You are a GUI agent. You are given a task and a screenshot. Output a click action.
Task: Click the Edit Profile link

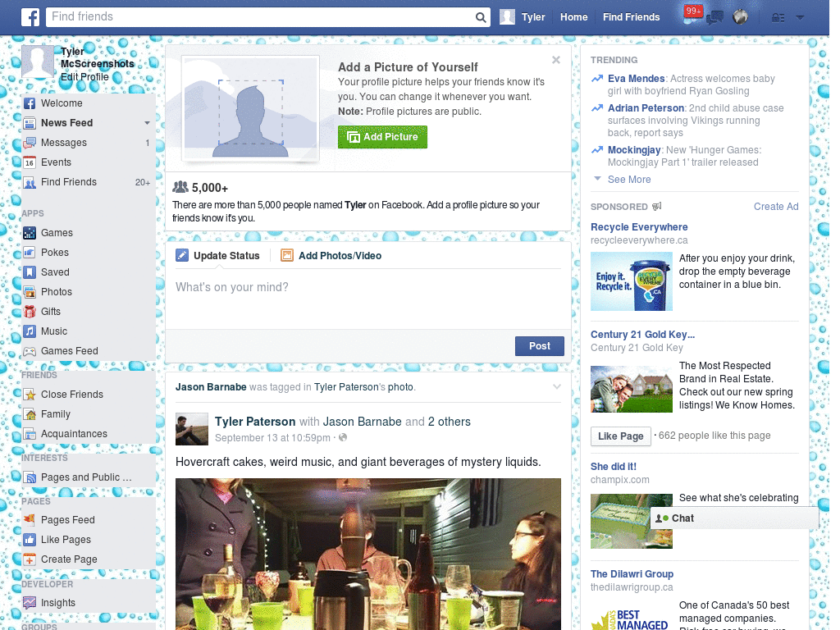click(x=84, y=77)
